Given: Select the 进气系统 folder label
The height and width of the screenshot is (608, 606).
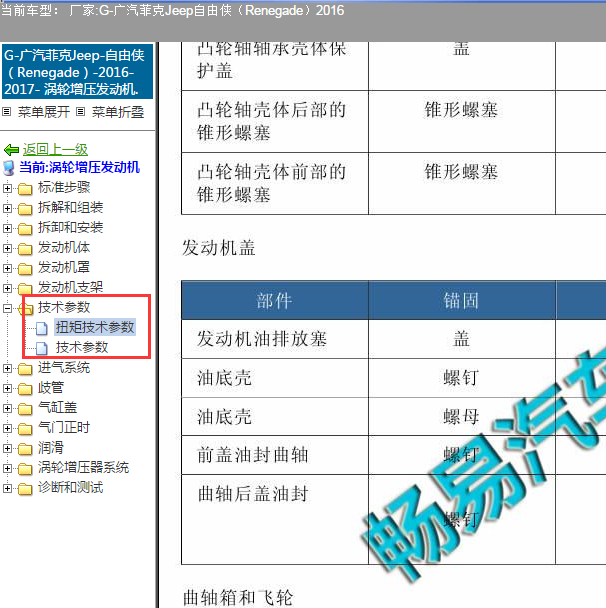Looking at the screenshot, I should (64, 368).
